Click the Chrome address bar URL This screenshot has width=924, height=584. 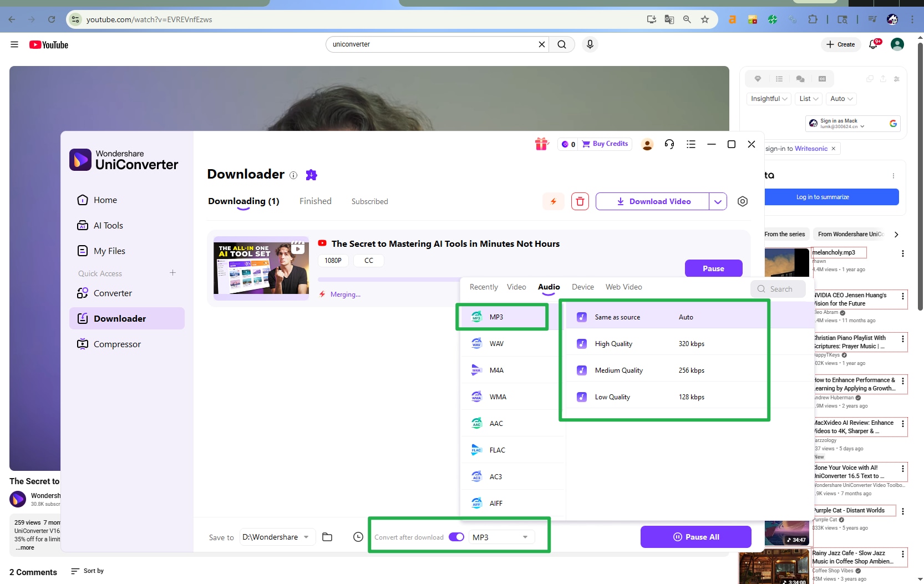[x=149, y=19]
